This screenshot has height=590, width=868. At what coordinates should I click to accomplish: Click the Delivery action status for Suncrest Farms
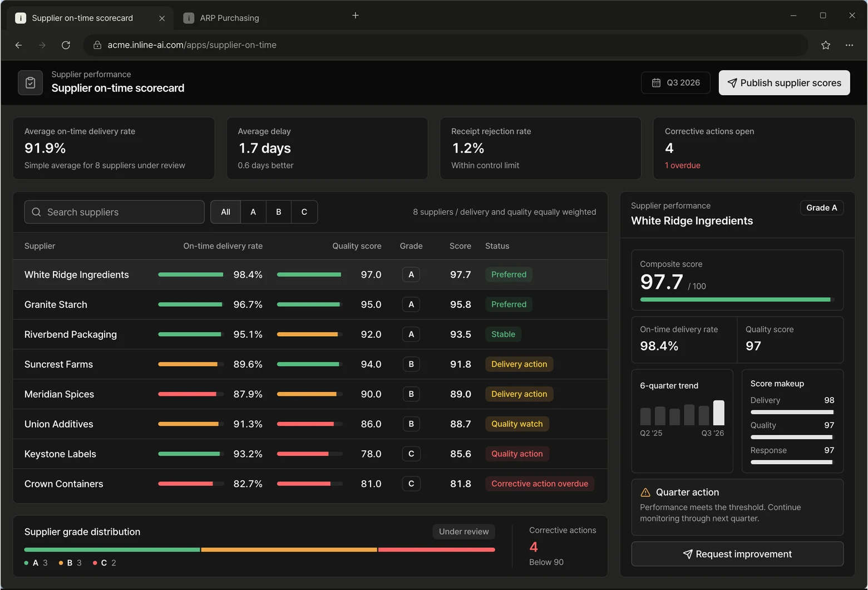[519, 365]
